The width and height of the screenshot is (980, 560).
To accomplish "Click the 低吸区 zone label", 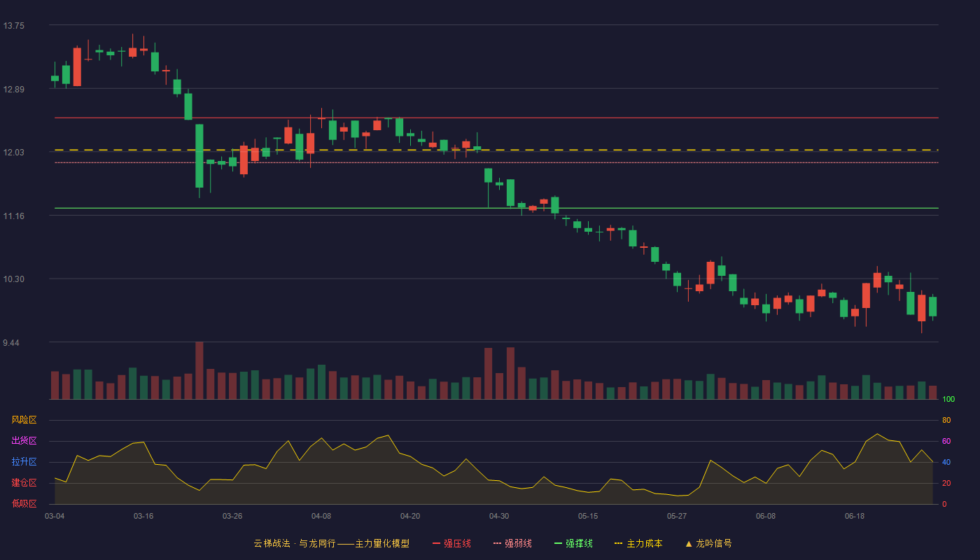I will click(x=24, y=503).
